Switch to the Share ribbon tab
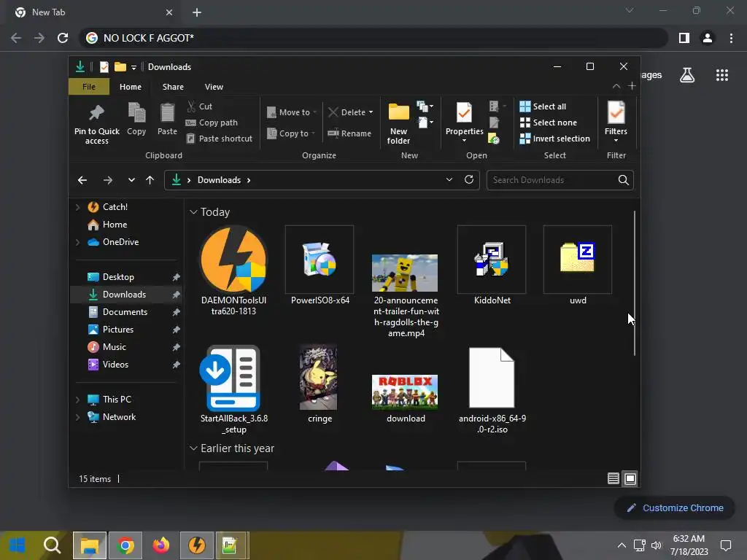The height and width of the screenshot is (560, 747). pos(173,87)
